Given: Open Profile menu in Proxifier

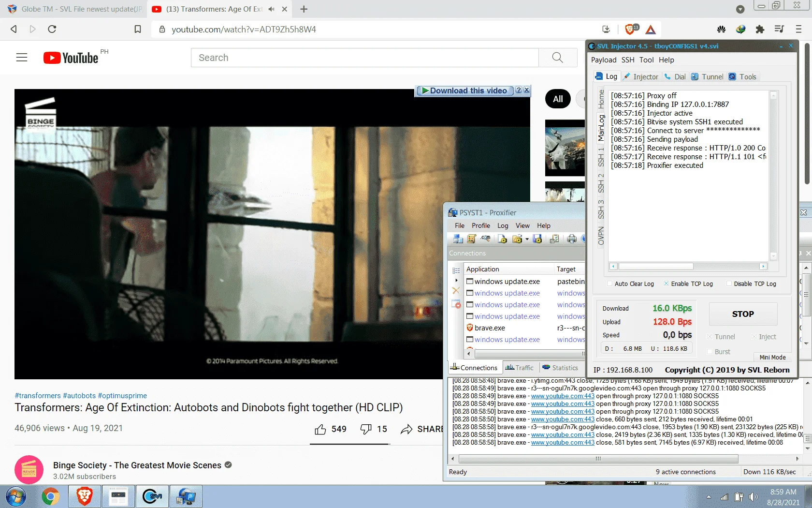Looking at the screenshot, I should (481, 225).
